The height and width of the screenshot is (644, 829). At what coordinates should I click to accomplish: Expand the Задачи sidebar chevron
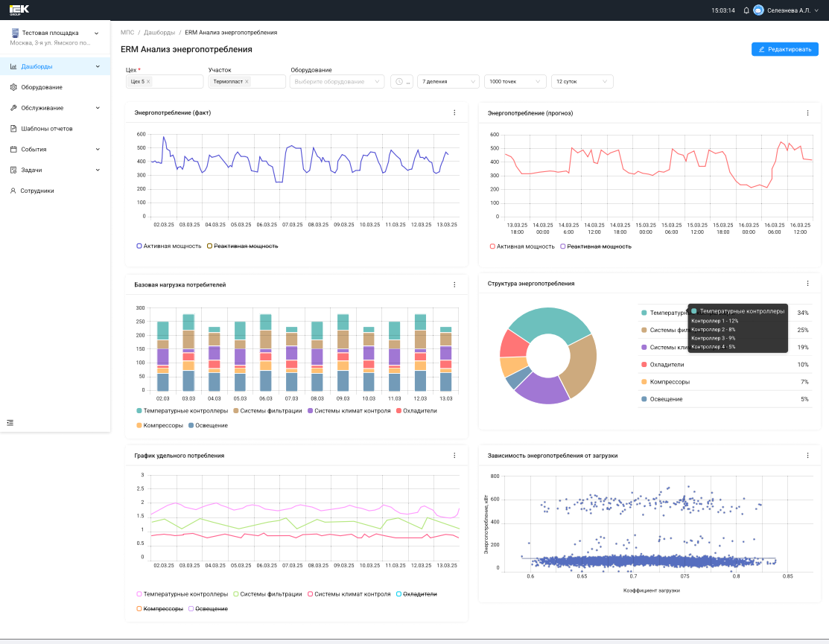point(98,170)
